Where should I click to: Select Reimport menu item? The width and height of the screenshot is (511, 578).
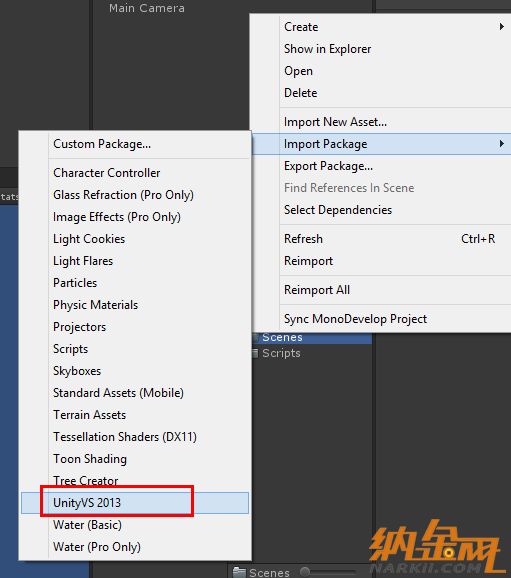pyautogui.click(x=381, y=261)
